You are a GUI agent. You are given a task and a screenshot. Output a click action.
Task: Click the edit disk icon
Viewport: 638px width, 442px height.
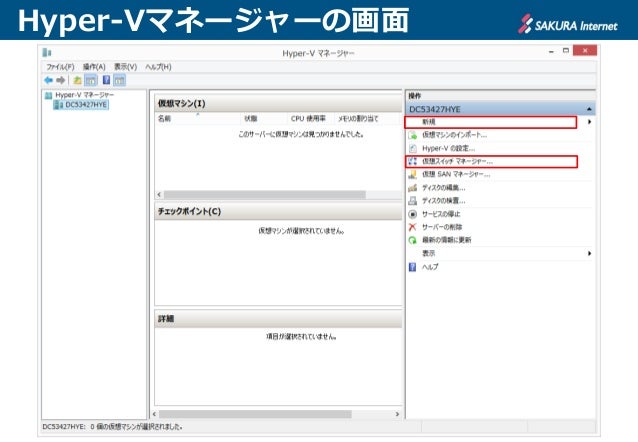click(413, 188)
